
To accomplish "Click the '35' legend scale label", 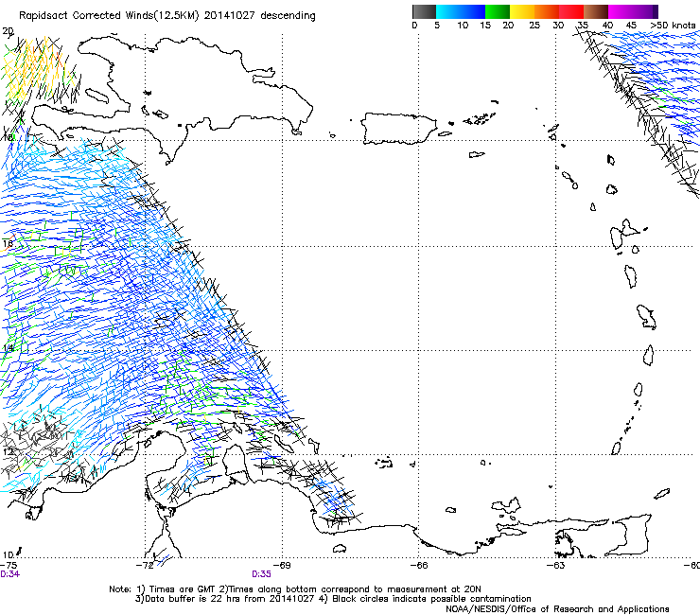I will [x=583, y=25].
